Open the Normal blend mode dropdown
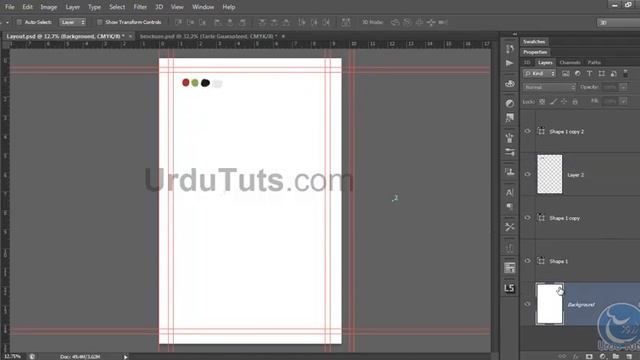 coord(549,87)
